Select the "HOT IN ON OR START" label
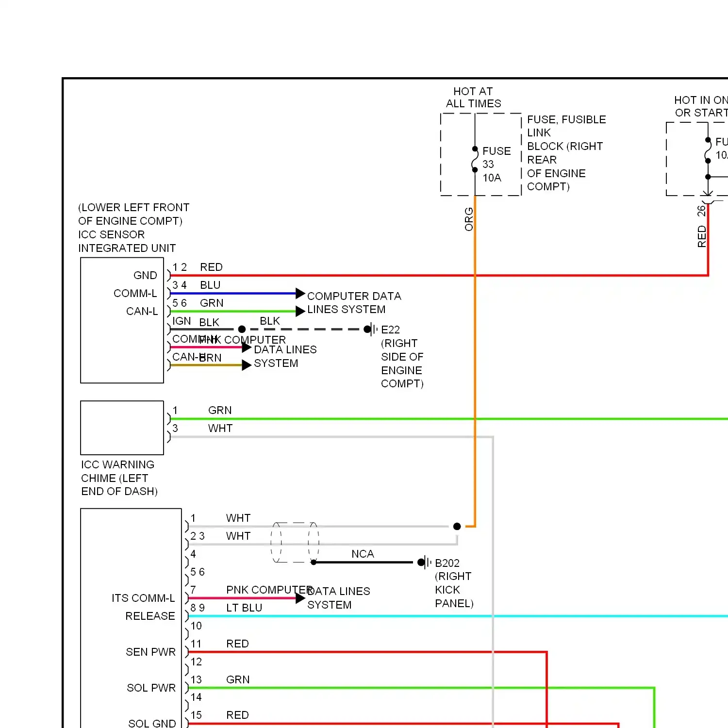The image size is (728, 728). point(701,106)
